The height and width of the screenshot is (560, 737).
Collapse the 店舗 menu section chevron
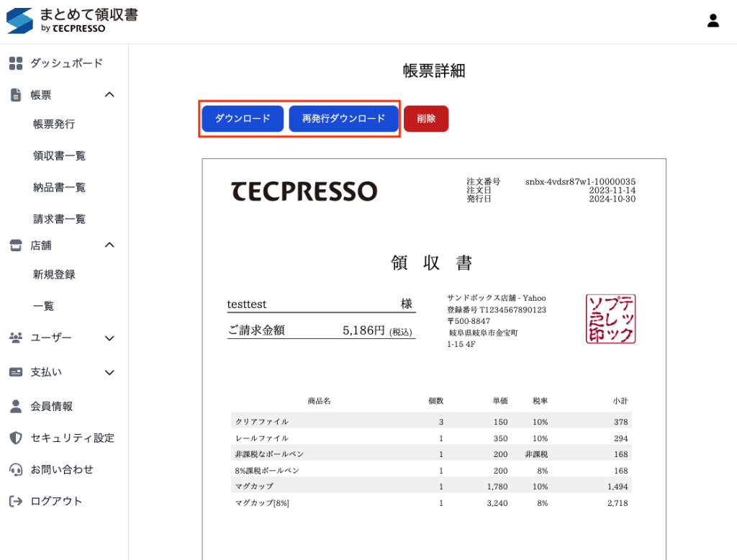coord(109,245)
